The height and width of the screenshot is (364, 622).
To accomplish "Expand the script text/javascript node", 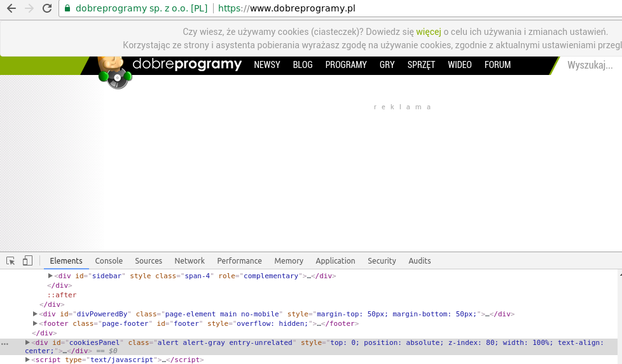I will (27, 360).
